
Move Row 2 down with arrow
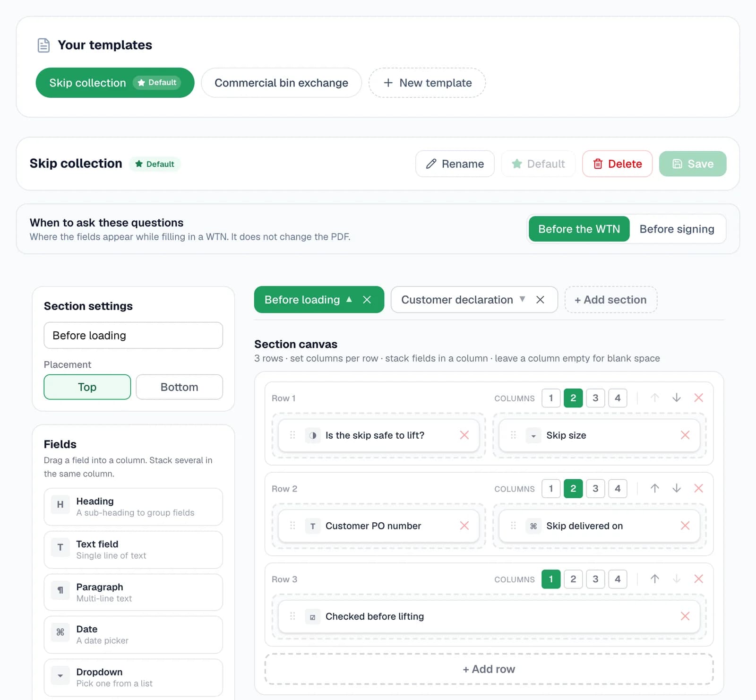677,488
